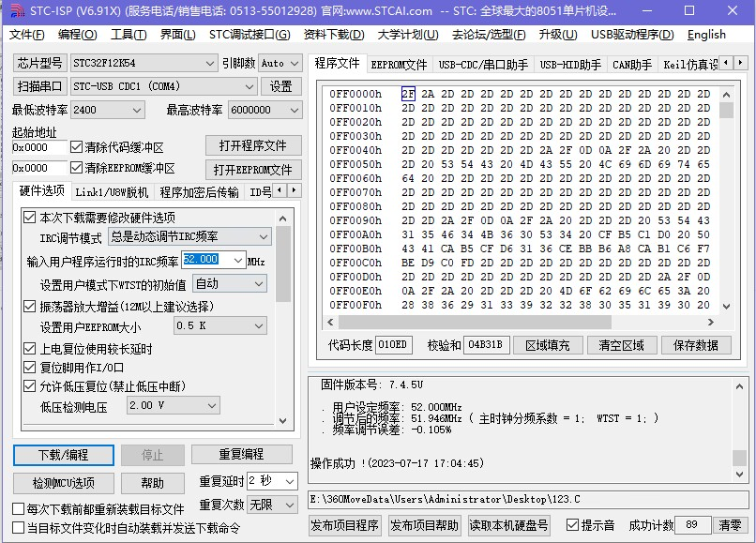756x543 pixels.
Task: Enable 当目标文件变化时自动装载并发送下载命令
Action: point(19,528)
